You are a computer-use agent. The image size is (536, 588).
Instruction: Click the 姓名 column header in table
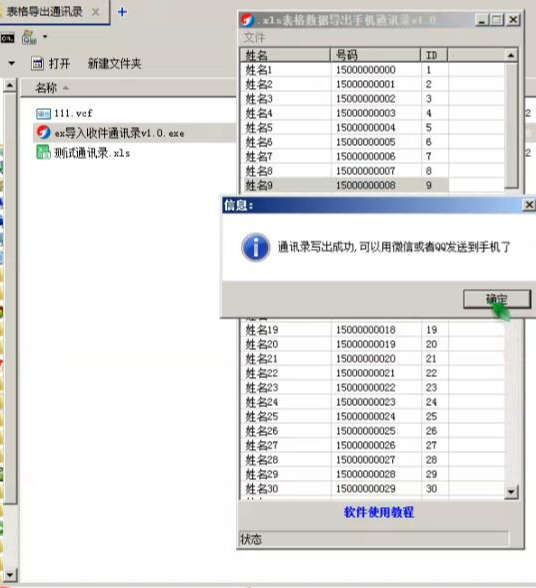pos(285,56)
